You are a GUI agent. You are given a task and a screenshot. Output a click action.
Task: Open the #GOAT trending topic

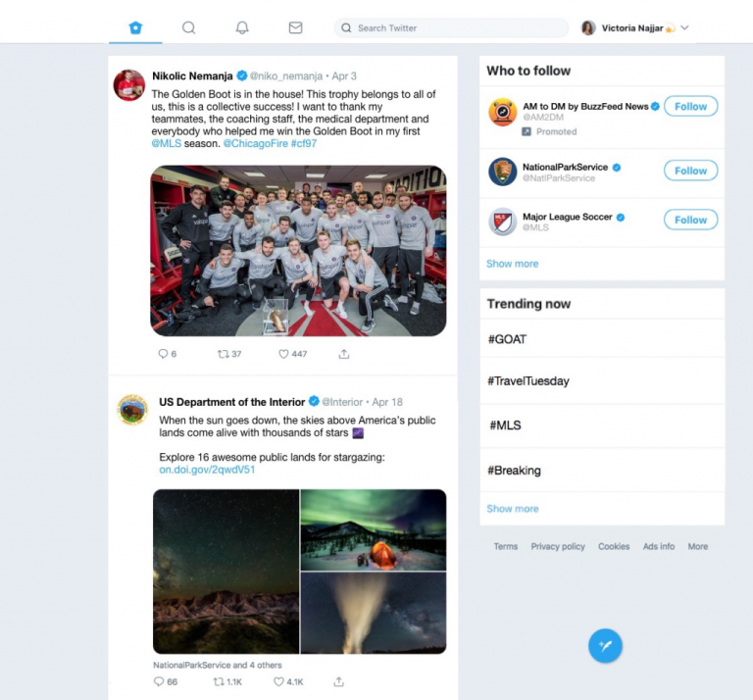click(x=602, y=339)
